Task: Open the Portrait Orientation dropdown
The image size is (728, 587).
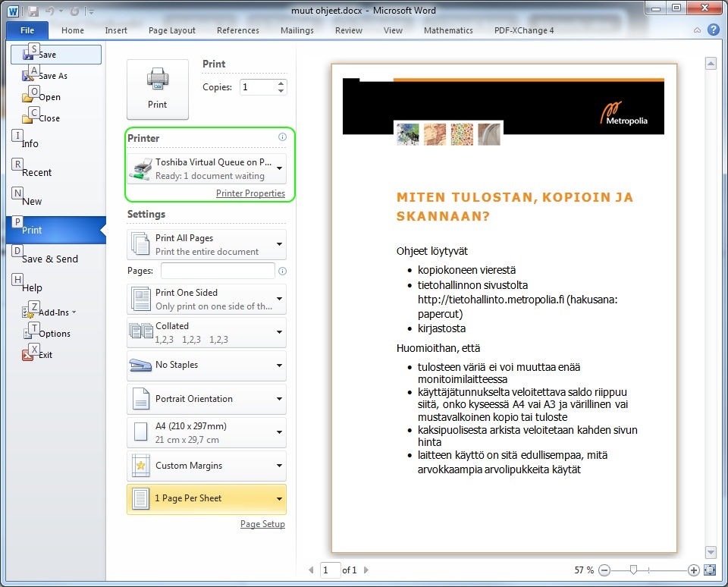Action: pyautogui.click(x=206, y=399)
